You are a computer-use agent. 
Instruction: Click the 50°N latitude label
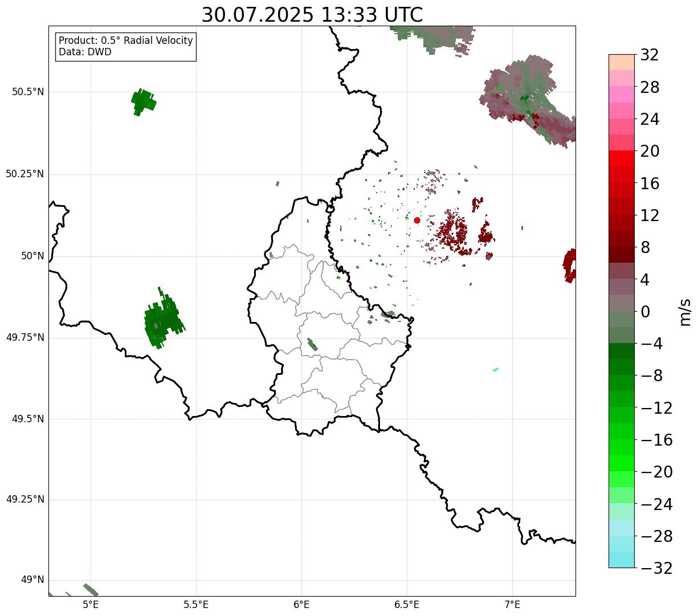32,256
